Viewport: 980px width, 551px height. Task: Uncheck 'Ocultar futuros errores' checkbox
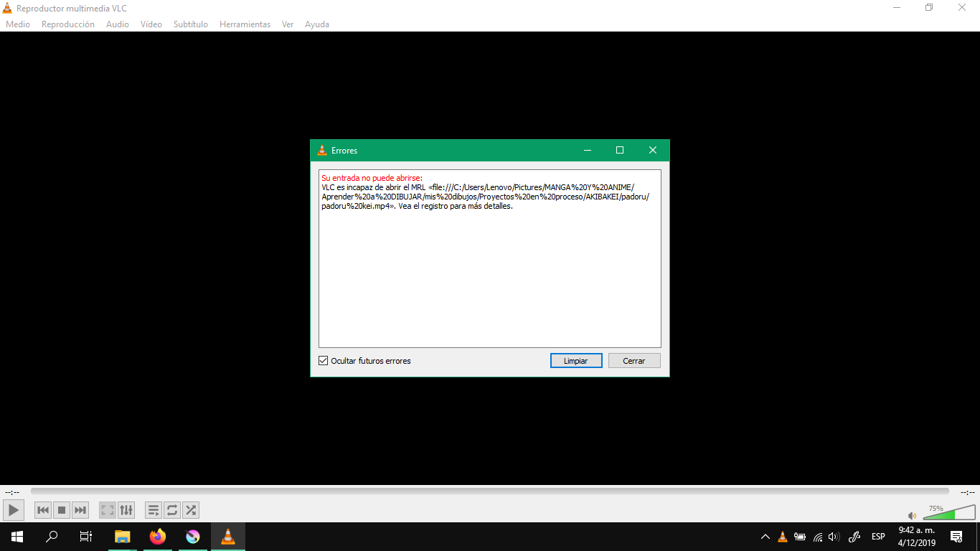tap(323, 361)
